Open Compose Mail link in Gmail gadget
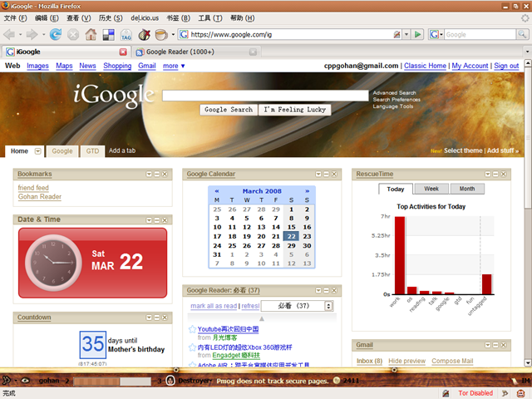Image resolution: width=532 pixels, height=399 pixels. click(x=452, y=361)
